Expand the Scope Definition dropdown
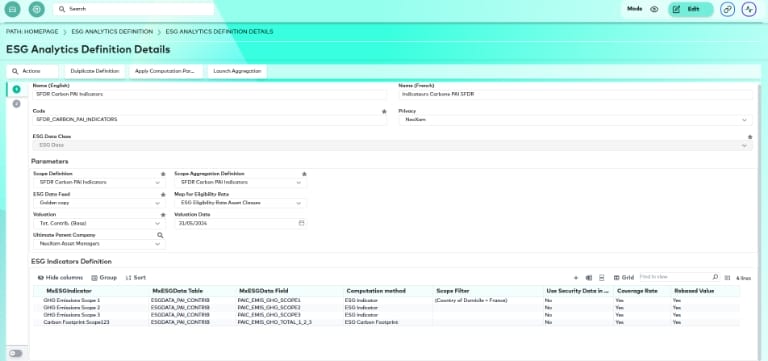Image resolution: width=768 pixels, height=361 pixels. tap(99, 182)
